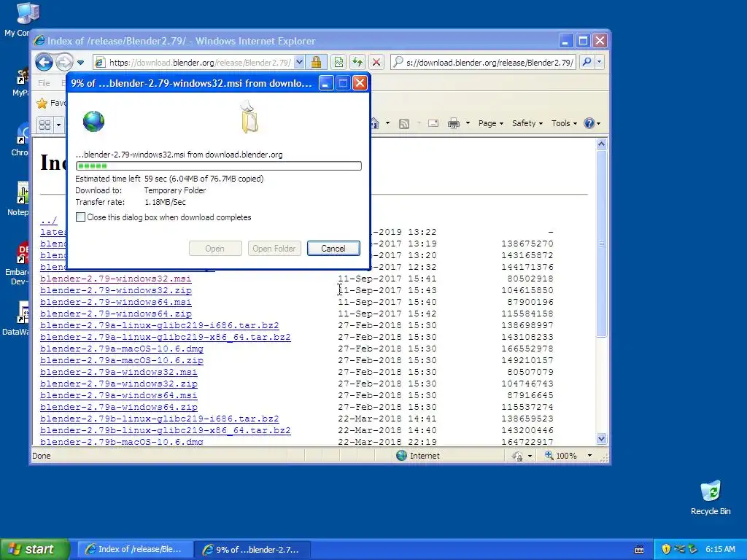Click the blue Help icon
This screenshot has height=560, width=747.
coord(589,123)
